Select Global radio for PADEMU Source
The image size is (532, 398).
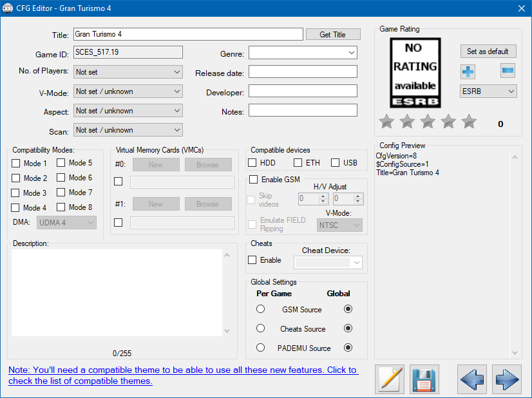coord(348,347)
